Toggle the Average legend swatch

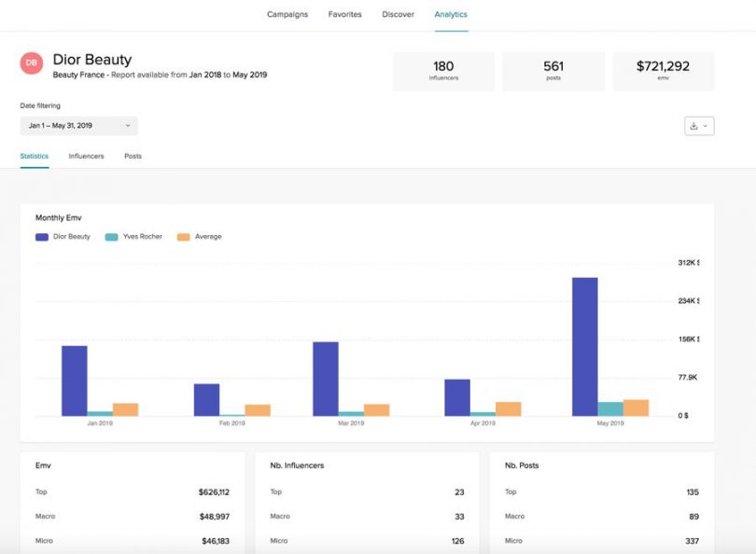click(183, 237)
